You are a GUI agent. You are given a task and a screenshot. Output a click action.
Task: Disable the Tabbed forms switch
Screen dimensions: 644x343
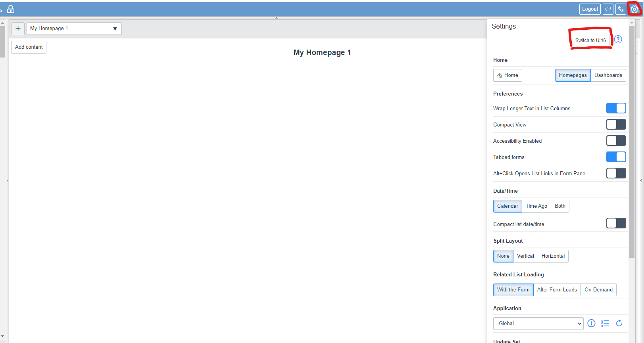[x=616, y=157]
